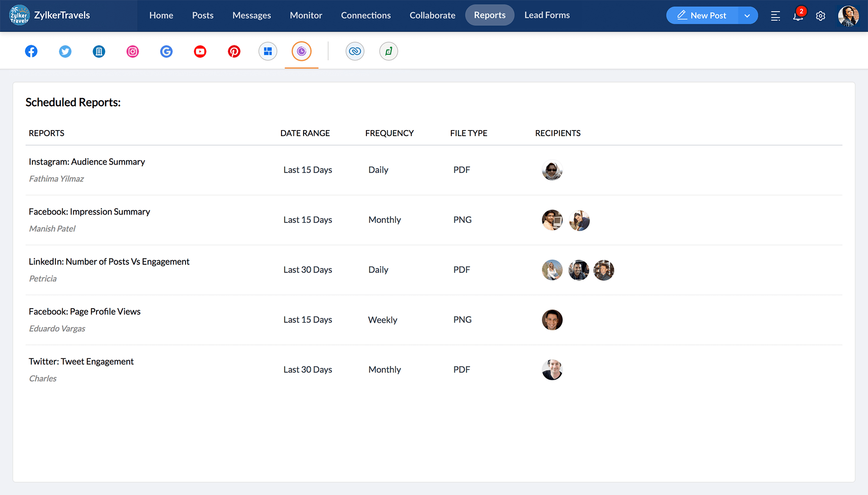Open the blue link shortener icon
Viewport: 868px width, 495px height.
[355, 51]
